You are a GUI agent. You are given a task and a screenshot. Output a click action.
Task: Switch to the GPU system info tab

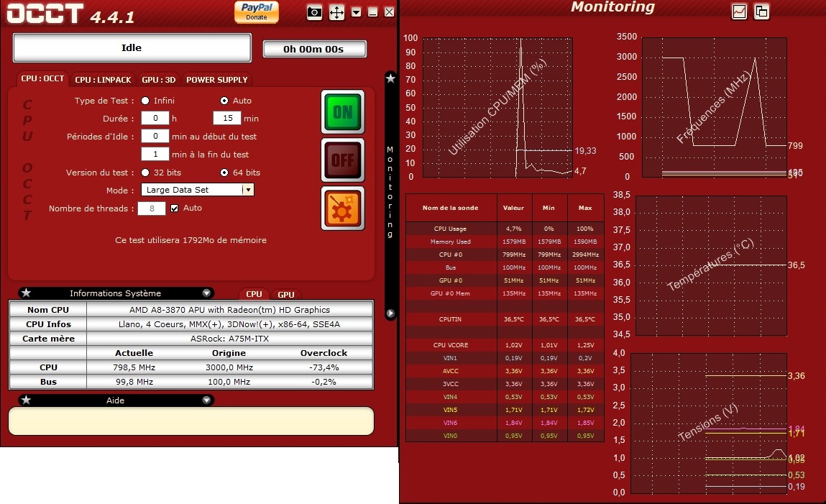[286, 294]
